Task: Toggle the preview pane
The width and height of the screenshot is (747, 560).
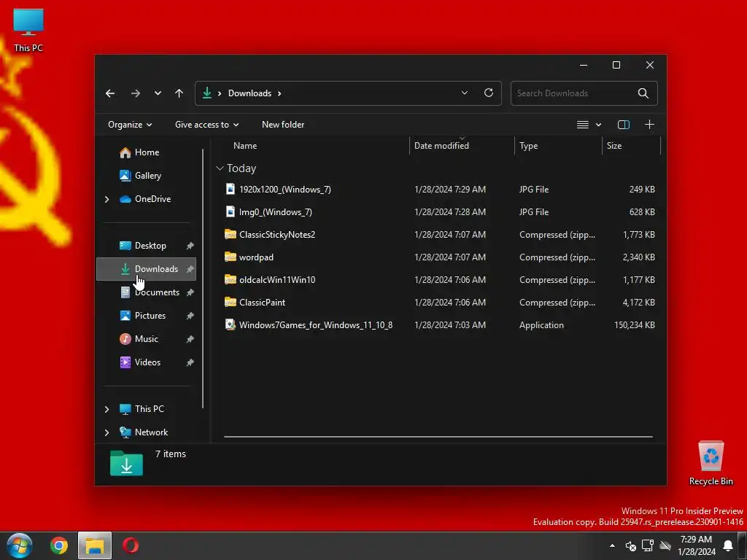Action: pos(624,125)
